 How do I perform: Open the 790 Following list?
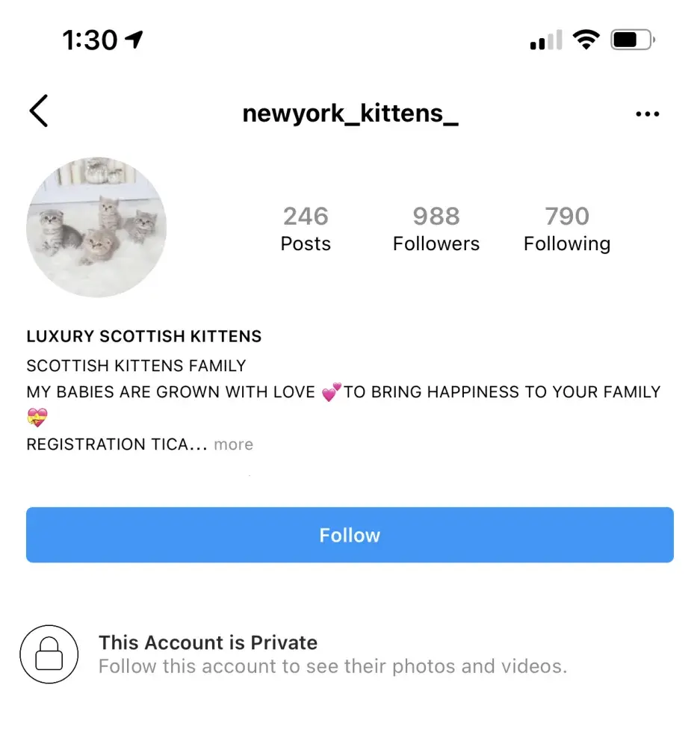click(567, 229)
